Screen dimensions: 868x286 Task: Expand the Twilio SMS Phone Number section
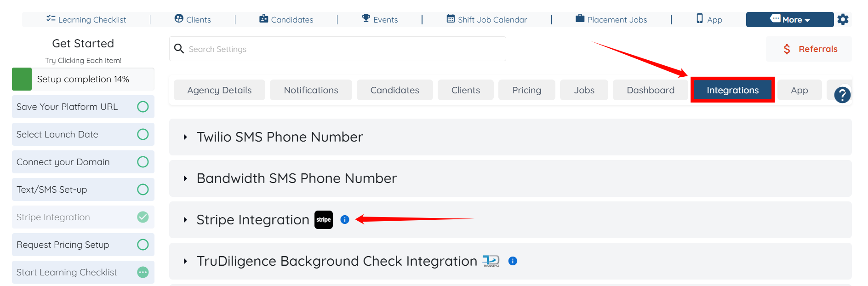[280, 137]
